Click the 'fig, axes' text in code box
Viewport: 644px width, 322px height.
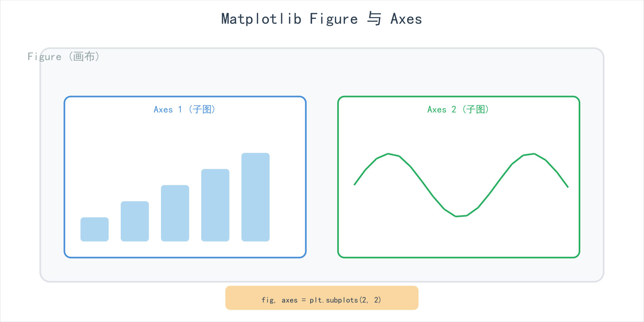(280, 300)
